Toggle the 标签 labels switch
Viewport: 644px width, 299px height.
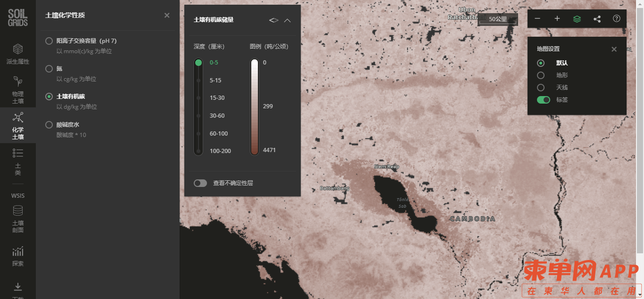(544, 100)
